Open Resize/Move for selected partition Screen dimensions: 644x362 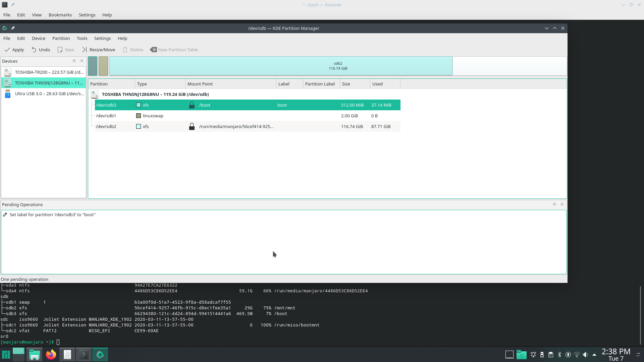pyautogui.click(x=99, y=50)
